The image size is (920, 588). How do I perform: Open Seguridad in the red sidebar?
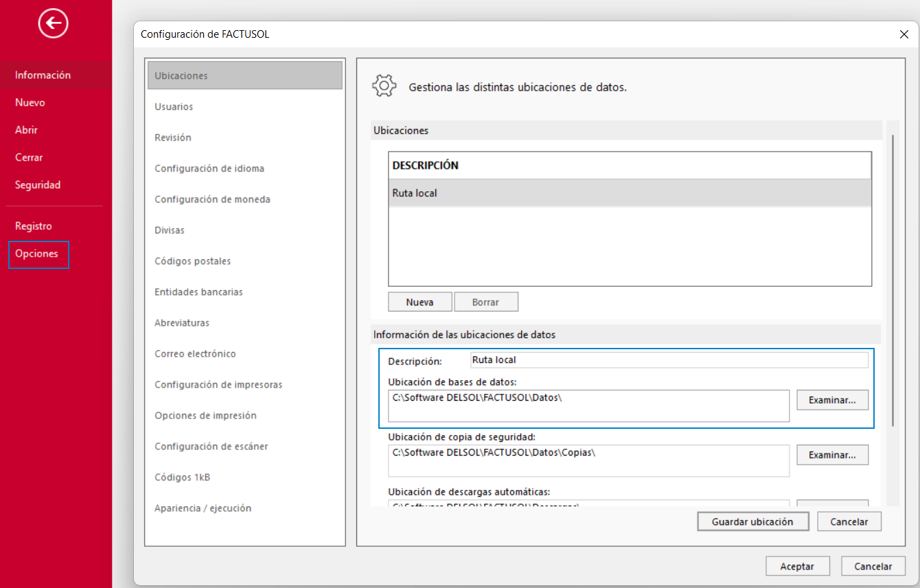pyautogui.click(x=38, y=185)
